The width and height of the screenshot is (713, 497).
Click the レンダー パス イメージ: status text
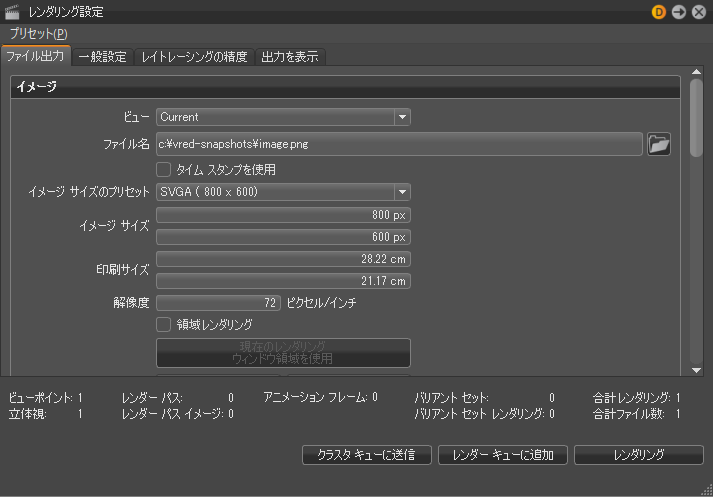coord(173,414)
